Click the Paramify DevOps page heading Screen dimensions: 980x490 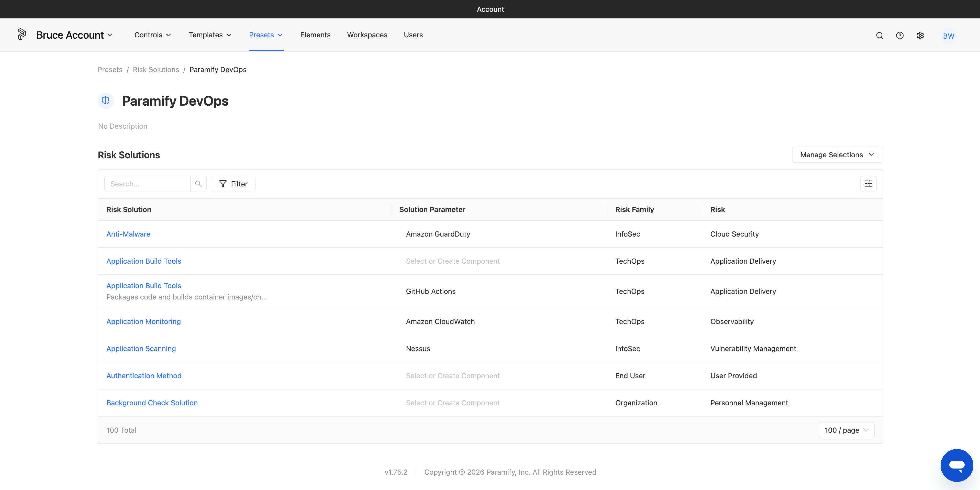click(175, 101)
